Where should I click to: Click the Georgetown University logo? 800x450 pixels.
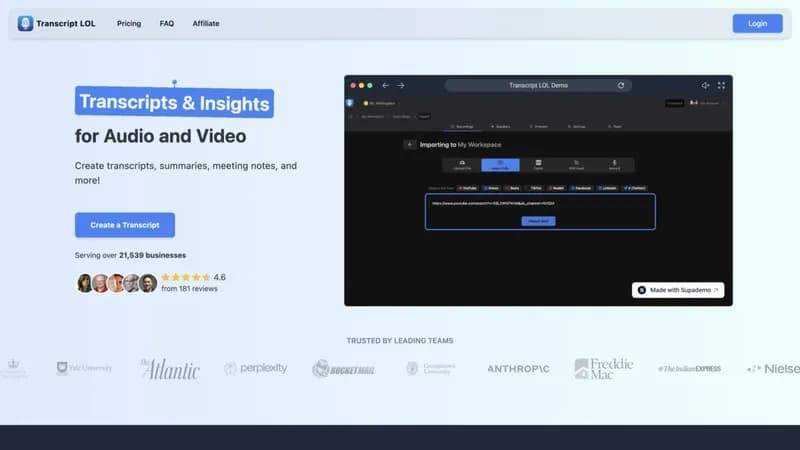tap(431, 368)
